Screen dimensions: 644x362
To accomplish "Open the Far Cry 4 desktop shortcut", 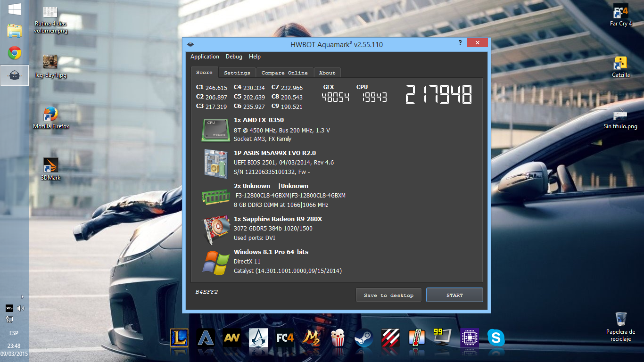I will pyautogui.click(x=620, y=15).
